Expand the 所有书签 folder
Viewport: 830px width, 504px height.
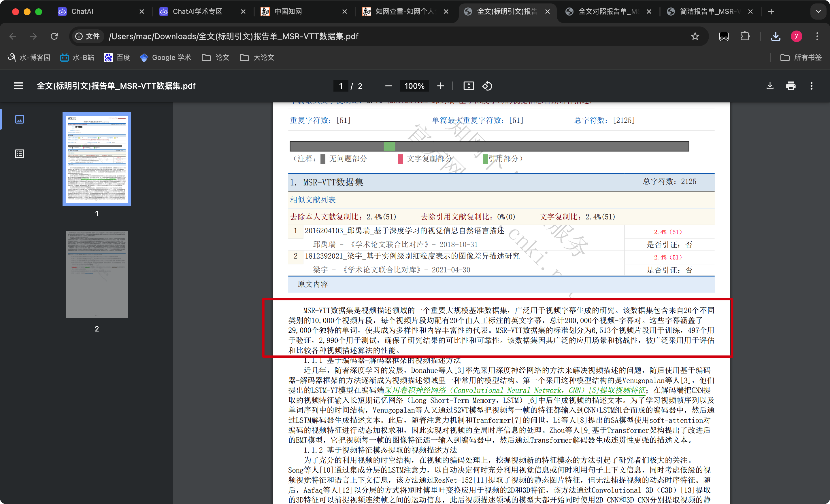801,58
